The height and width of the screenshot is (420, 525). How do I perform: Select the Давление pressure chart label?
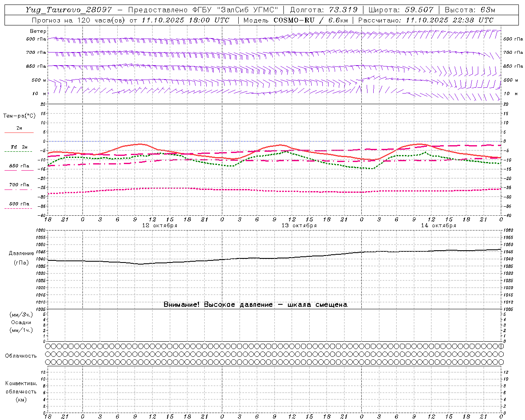(x=22, y=253)
